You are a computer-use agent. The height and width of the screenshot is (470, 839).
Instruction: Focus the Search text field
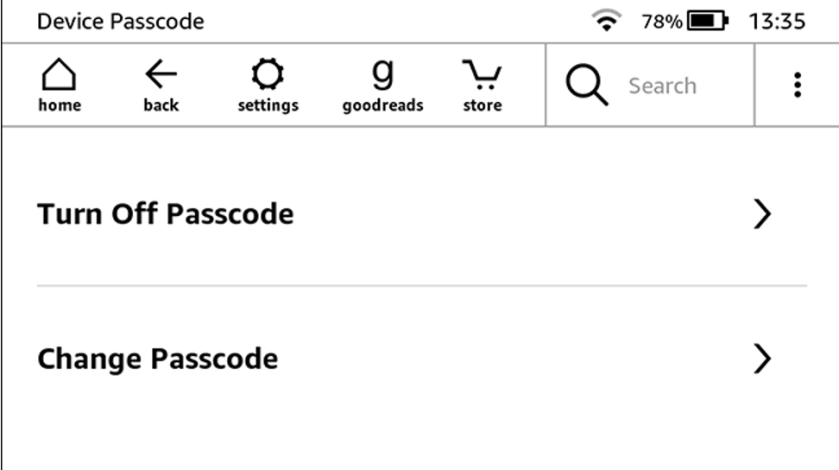662,86
